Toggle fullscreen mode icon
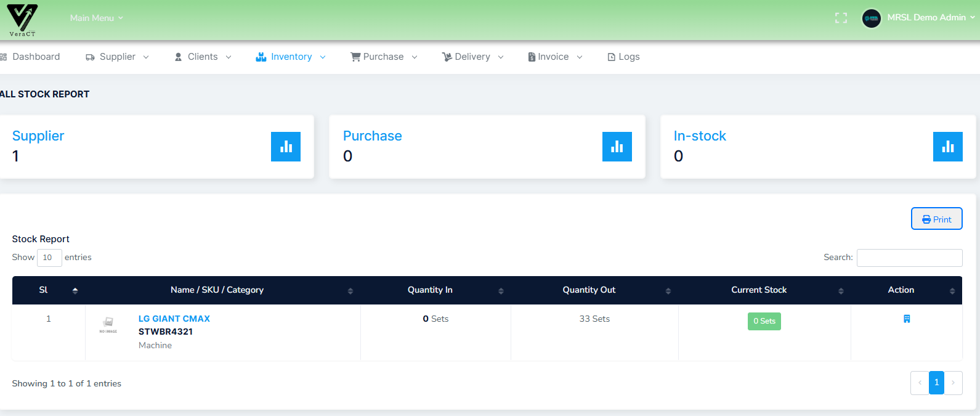980x416 pixels. [x=841, y=18]
